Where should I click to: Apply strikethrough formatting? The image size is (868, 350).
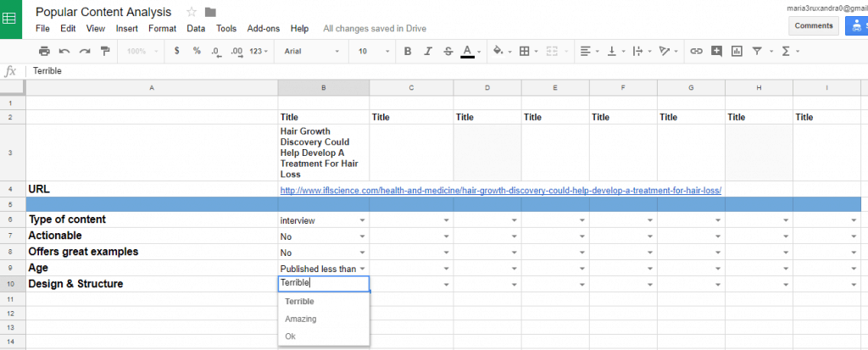448,51
